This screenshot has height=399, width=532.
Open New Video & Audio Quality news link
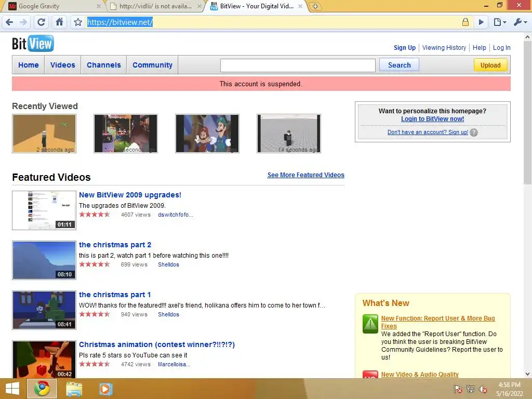420,374
